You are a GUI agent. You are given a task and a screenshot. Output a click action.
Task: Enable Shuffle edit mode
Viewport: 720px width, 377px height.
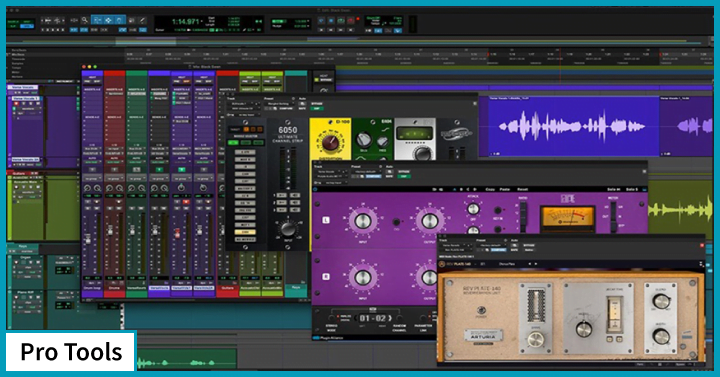(13, 22)
